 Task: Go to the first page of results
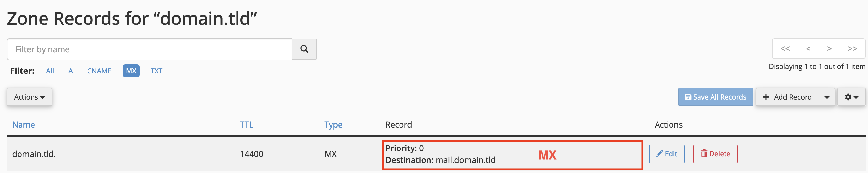(x=785, y=49)
